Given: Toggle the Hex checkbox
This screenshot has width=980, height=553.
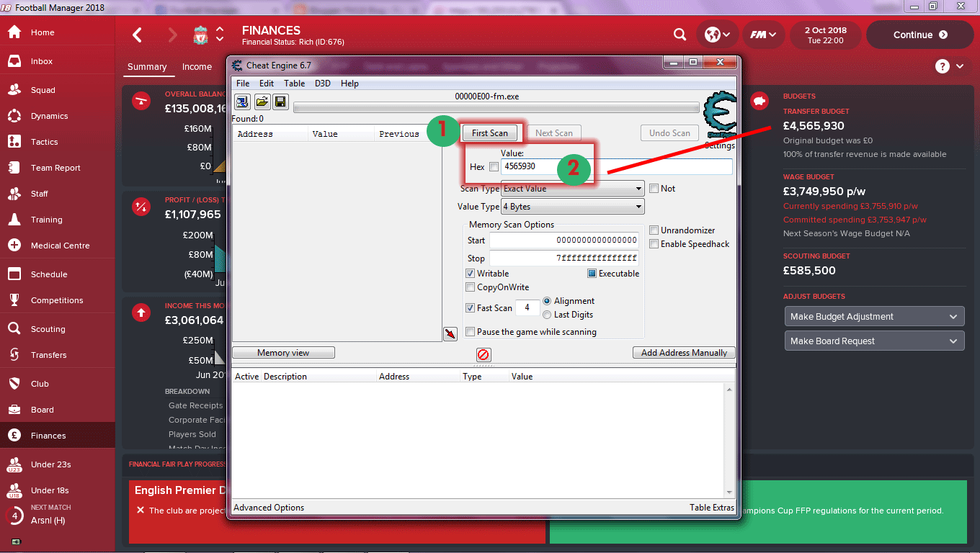Looking at the screenshot, I should [x=494, y=167].
